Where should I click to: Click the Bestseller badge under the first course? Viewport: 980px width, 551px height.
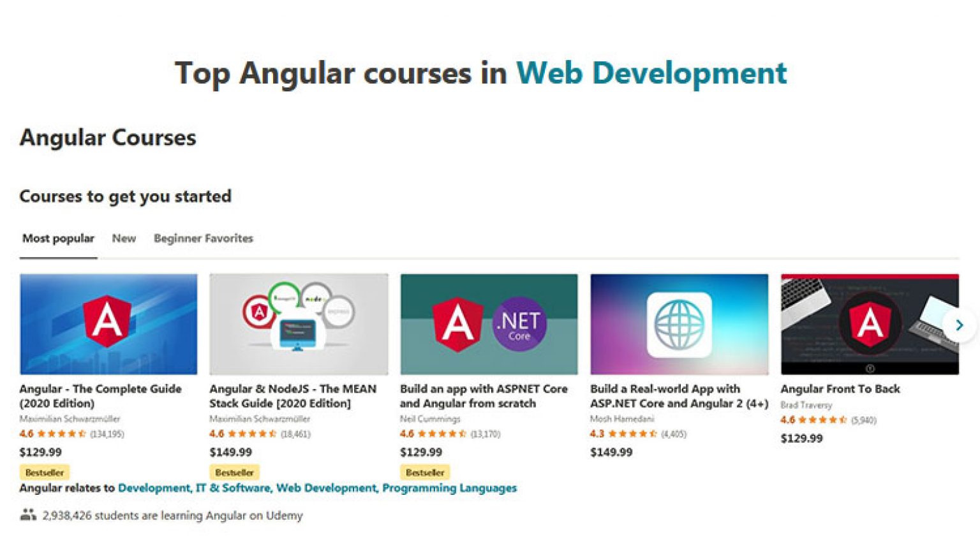45,472
